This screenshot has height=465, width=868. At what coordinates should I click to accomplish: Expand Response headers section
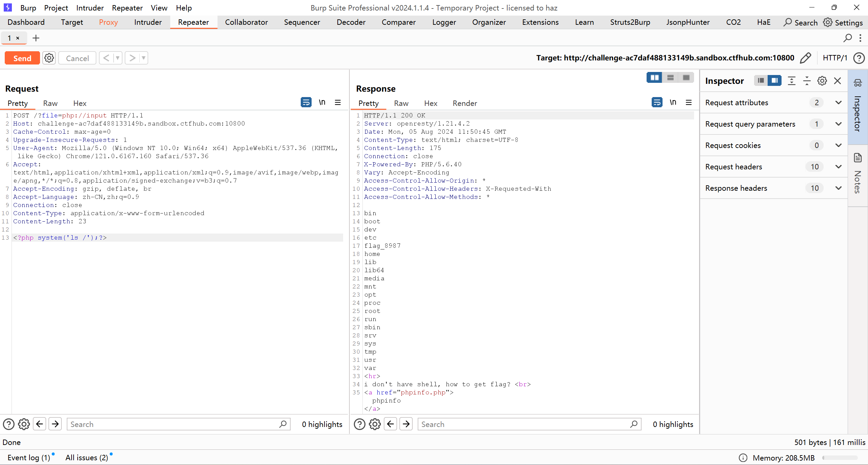[x=774, y=188]
